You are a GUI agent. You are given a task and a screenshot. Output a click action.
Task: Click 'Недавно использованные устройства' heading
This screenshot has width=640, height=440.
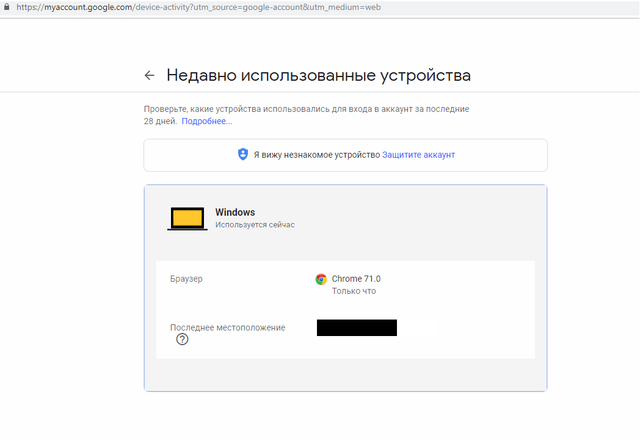pos(319,76)
